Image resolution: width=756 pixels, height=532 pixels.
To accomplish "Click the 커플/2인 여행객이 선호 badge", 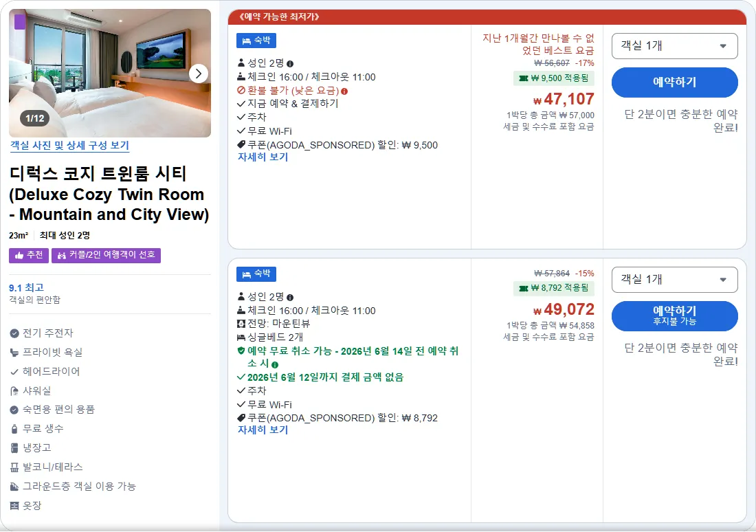I will point(106,255).
